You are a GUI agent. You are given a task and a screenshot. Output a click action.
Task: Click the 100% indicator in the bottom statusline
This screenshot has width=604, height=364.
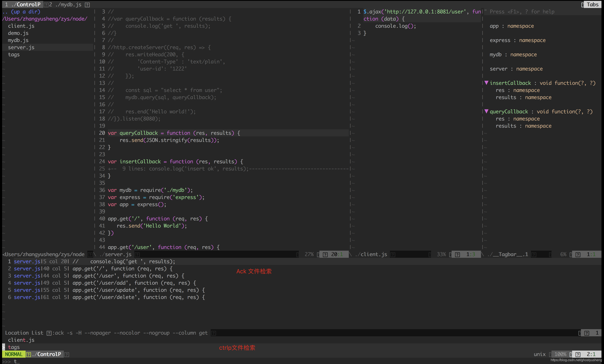click(560, 354)
